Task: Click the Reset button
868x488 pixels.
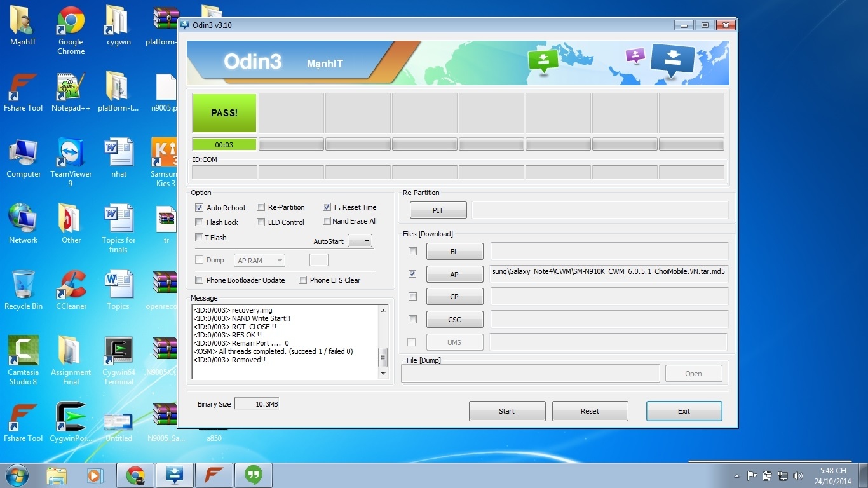Action: coord(590,411)
